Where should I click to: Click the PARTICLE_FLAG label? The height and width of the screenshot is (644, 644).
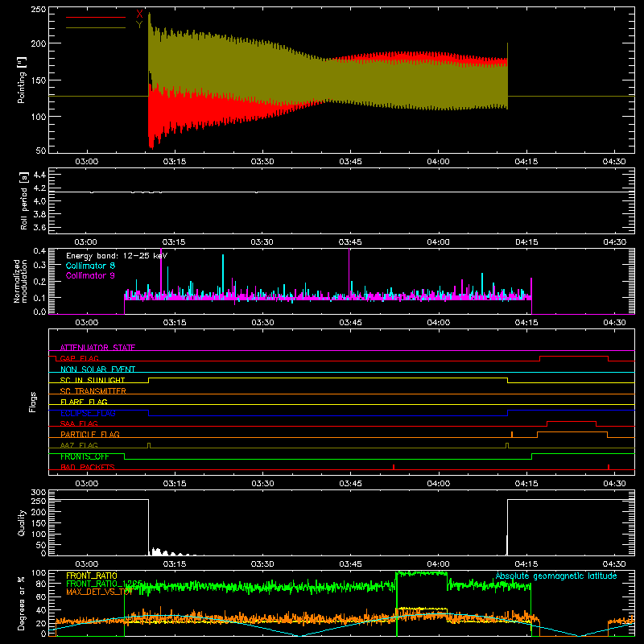[90, 434]
